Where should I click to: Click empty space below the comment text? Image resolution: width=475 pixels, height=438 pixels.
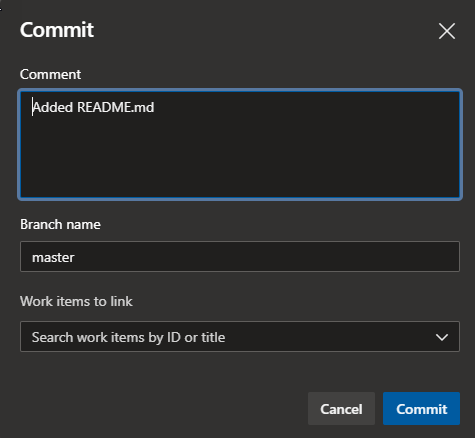pos(240,157)
